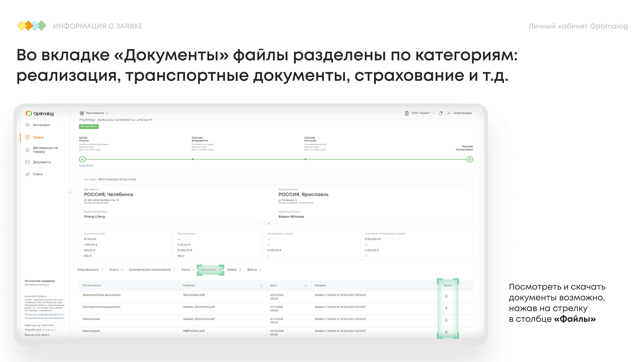Switch to the Спецификации tab

click(x=88, y=269)
